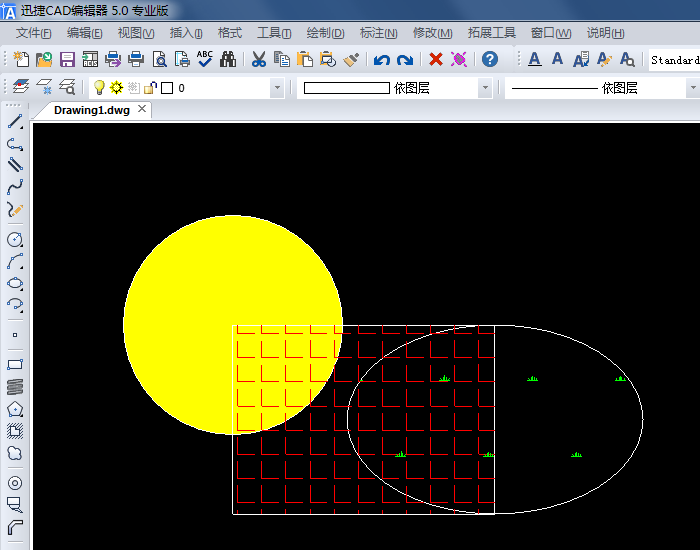This screenshot has height=550, width=700.
Task: Open print preview with the magnifier page icon
Action: (x=159, y=59)
